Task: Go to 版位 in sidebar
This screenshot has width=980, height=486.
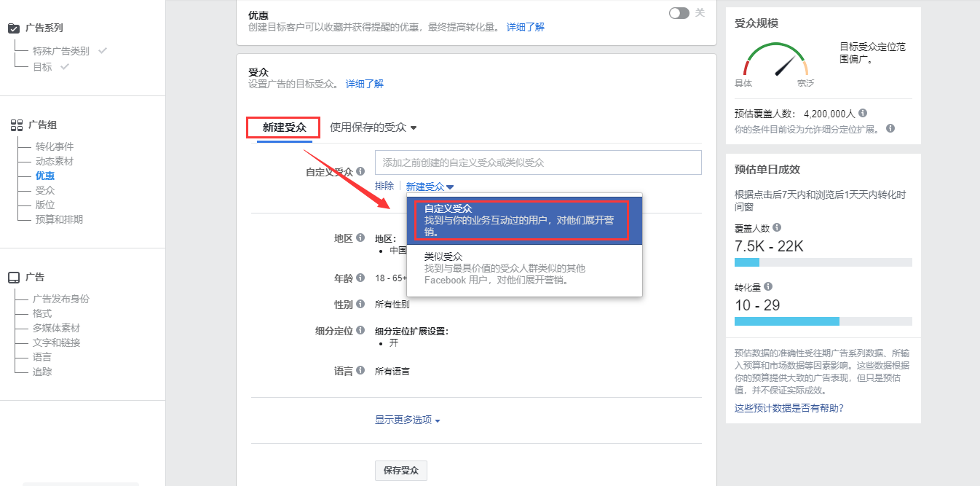Action: coord(45,205)
